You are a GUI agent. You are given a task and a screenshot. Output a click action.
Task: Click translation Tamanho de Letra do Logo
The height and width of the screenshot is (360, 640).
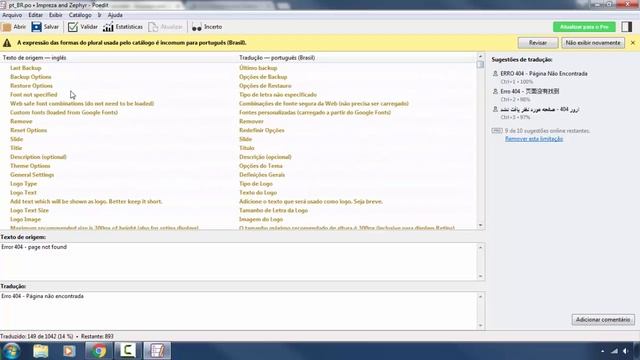(273, 211)
